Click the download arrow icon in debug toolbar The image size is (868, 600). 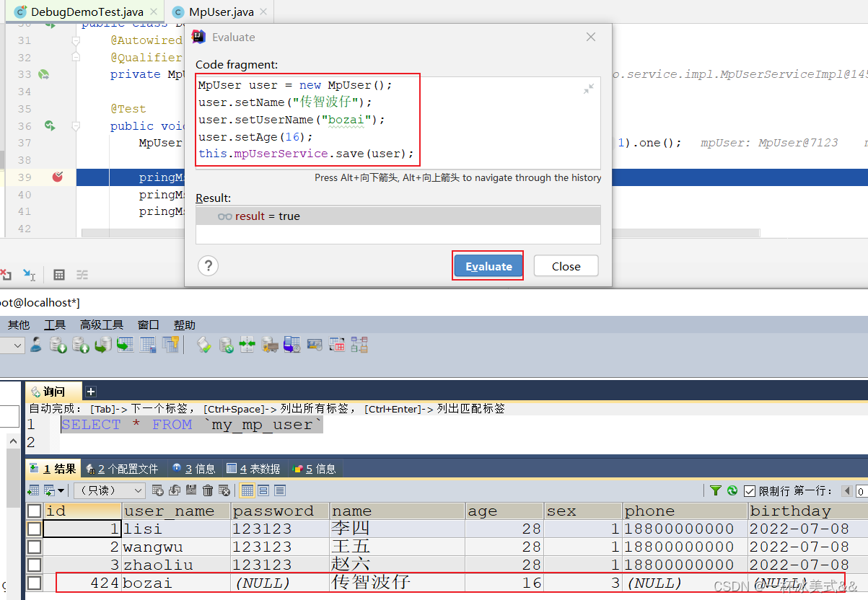click(x=29, y=274)
